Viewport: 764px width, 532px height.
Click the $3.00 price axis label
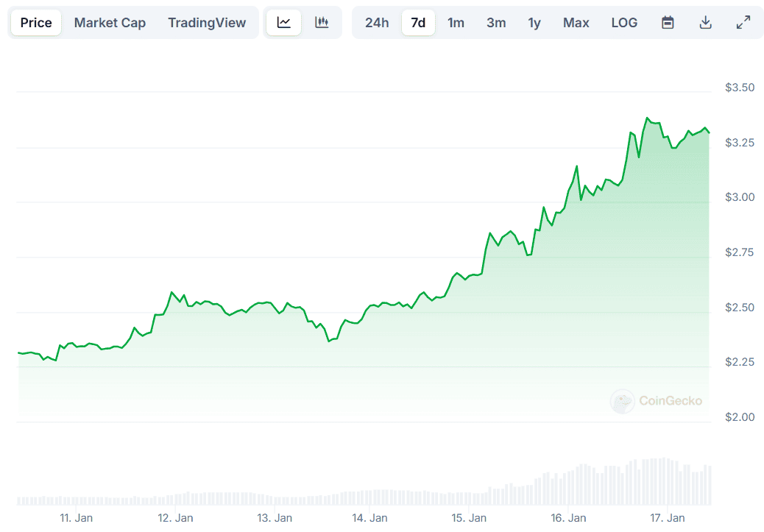click(x=740, y=196)
